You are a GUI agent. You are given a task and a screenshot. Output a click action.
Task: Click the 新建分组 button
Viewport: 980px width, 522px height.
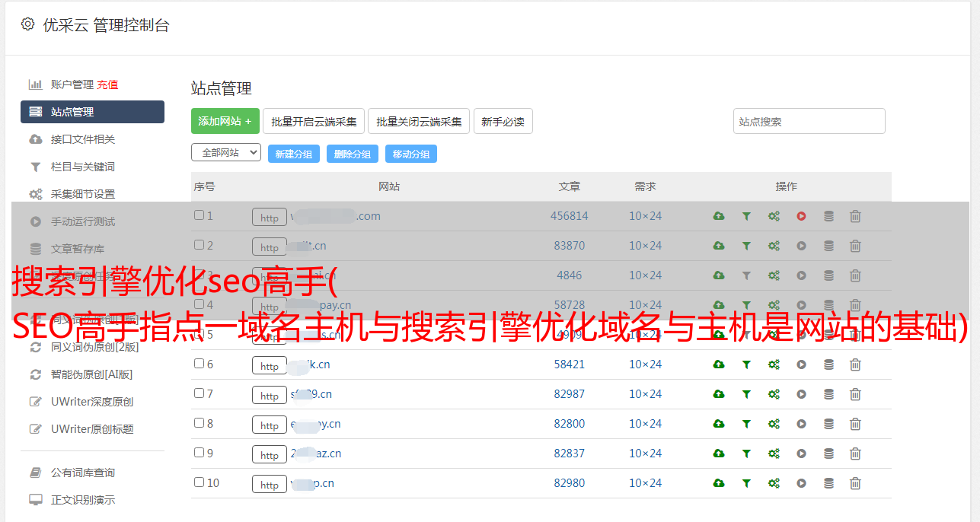click(x=293, y=154)
